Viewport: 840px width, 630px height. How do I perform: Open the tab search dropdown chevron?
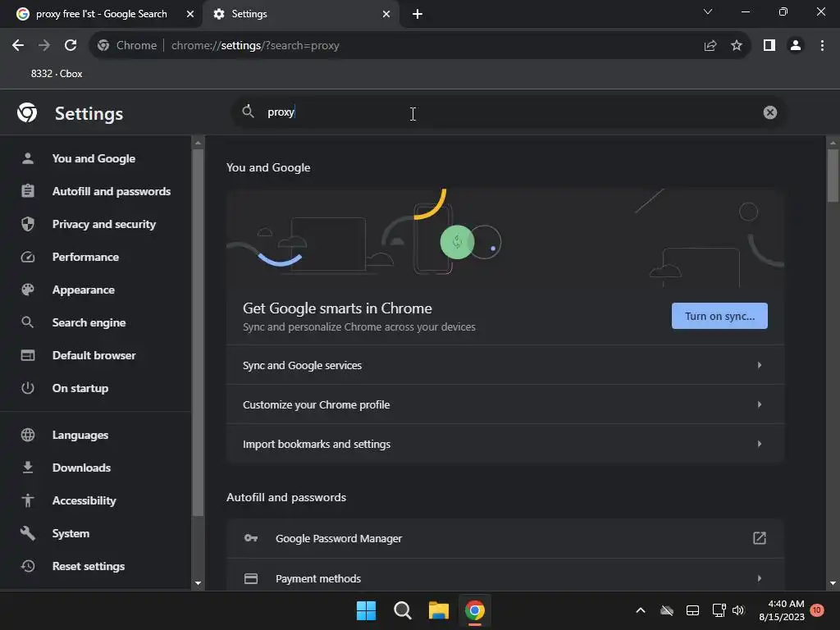[x=708, y=11]
